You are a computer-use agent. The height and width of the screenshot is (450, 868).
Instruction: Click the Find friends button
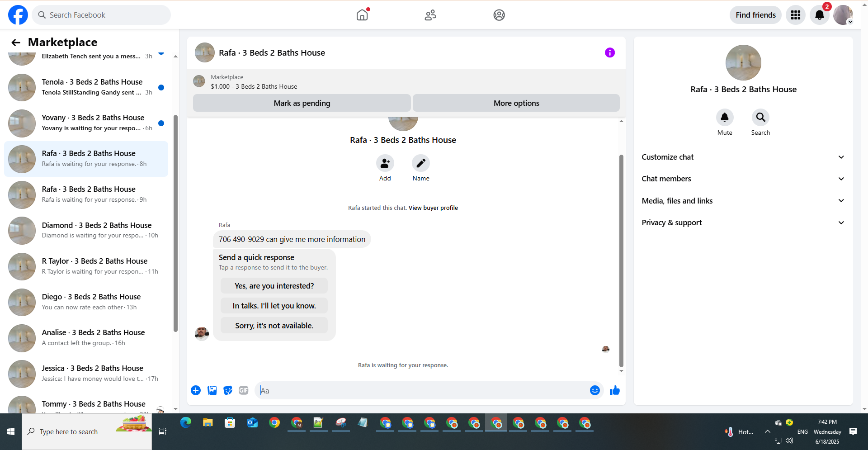[x=755, y=15]
